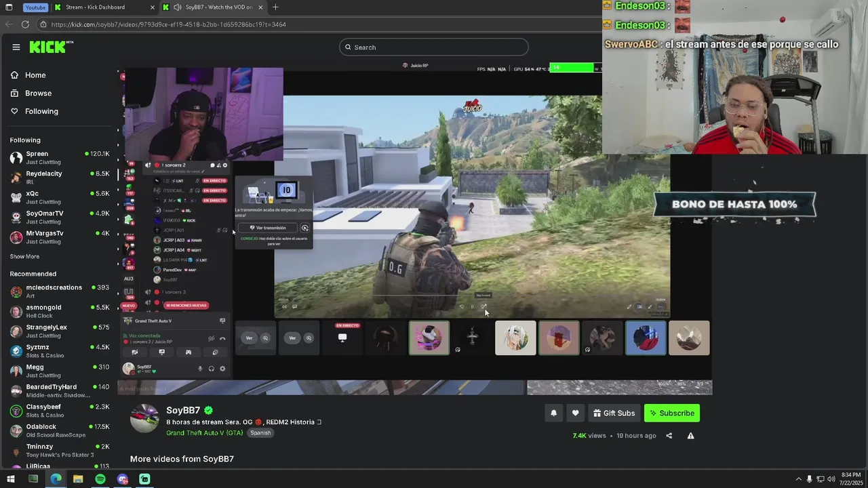Click the VOD video player area
Screen dimensions: 868x488
[415, 230]
